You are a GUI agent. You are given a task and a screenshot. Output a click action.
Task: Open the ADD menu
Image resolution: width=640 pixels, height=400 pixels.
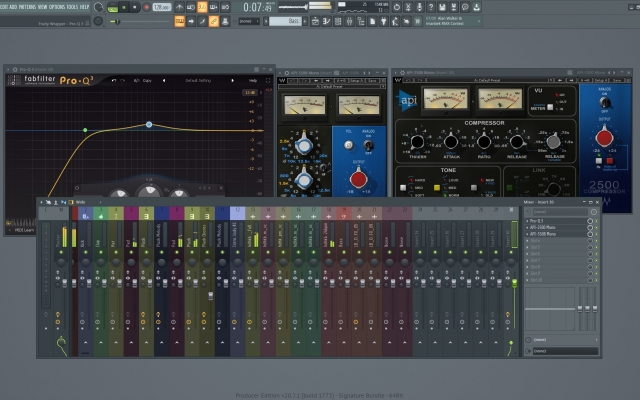[x=13, y=7]
